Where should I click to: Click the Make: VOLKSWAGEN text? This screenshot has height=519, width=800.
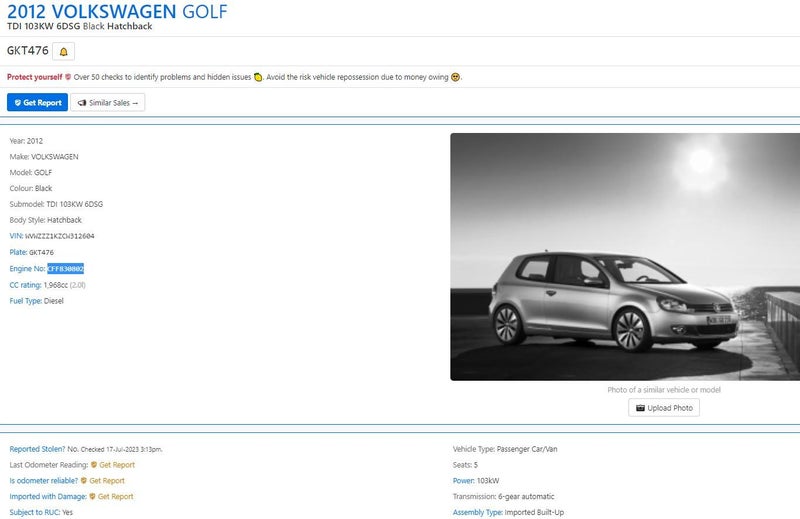pos(44,157)
